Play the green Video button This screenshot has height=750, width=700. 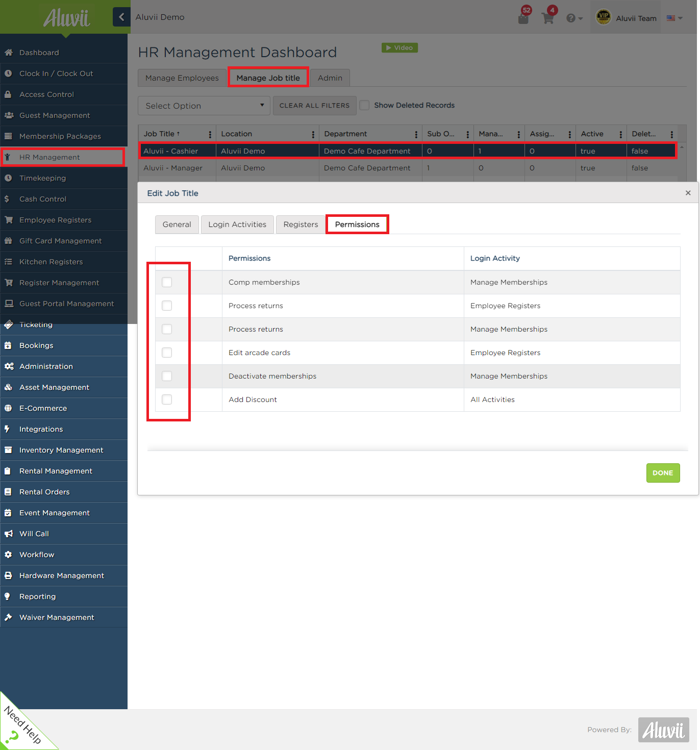399,47
